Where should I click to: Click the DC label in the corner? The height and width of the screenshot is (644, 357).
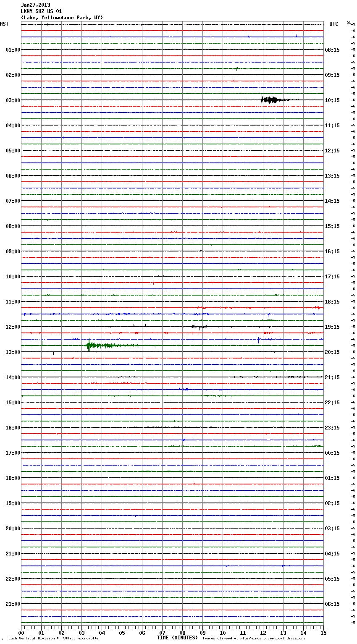pos(349,23)
